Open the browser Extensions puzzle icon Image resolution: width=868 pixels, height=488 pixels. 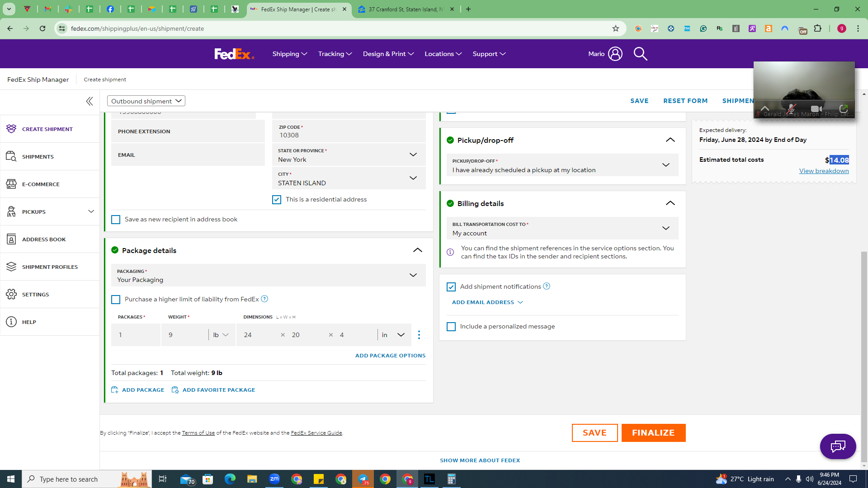coord(818,28)
